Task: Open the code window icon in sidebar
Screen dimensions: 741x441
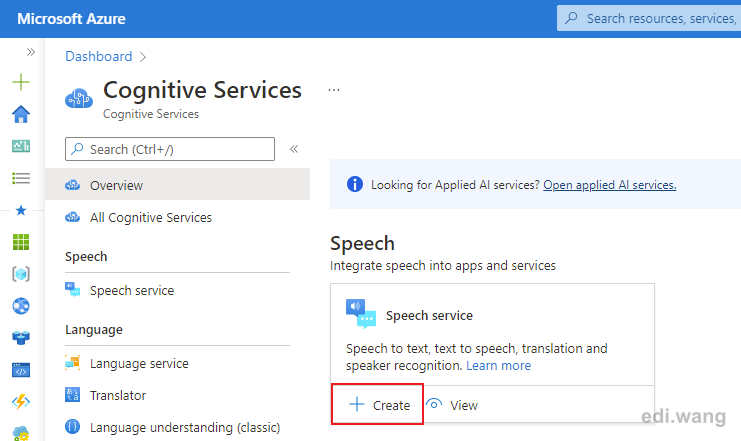Action: pyautogui.click(x=21, y=370)
